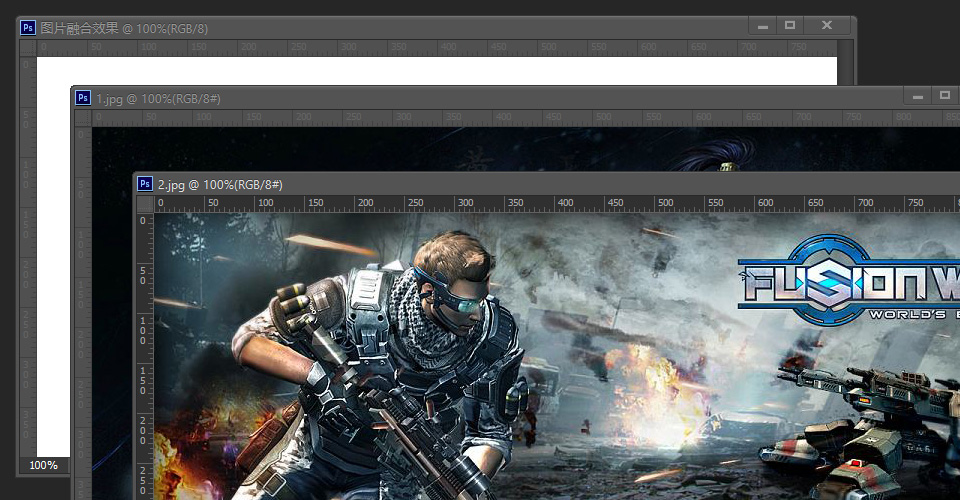Click ruler origin corner in 图片融合效果 window
Image resolution: width=960 pixels, height=500 pixels.
tap(28, 48)
